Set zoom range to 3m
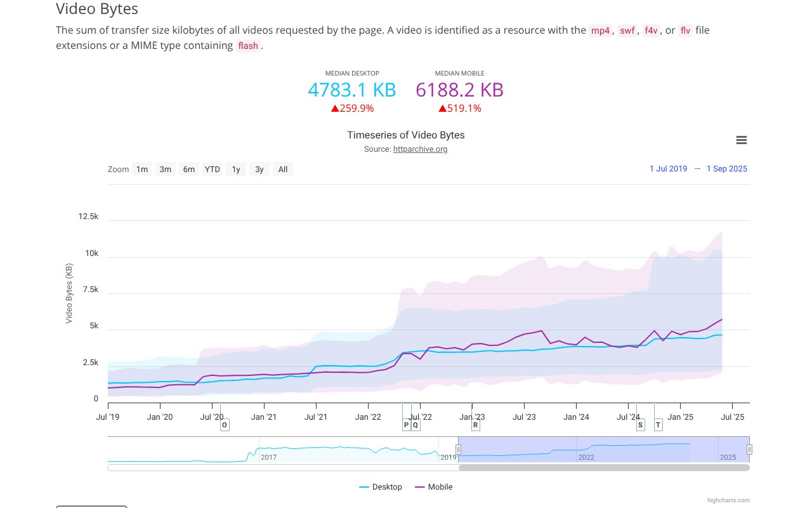Image resolution: width=812 pixels, height=508 pixels. coord(166,170)
